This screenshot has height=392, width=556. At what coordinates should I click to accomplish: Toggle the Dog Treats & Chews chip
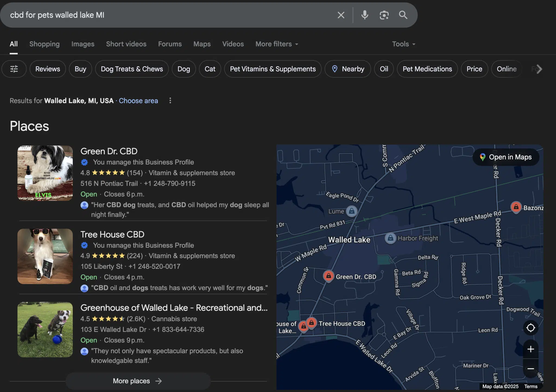coord(132,69)
